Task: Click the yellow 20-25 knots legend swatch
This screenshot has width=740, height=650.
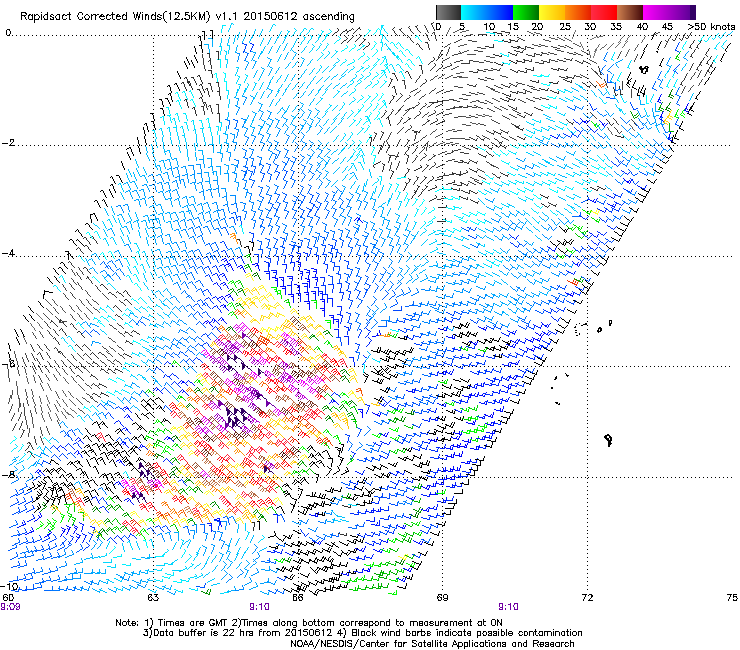Action: coord(552,12)
